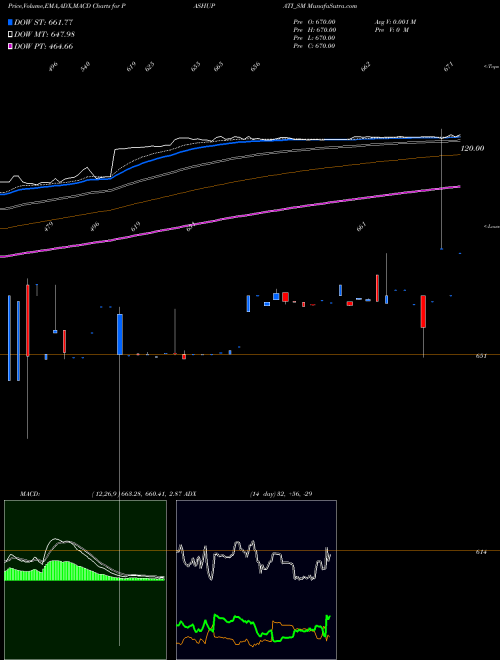Click the '(12,26,9) 663.28, 660.41, 2.87' MACD values

tap(136, 494)
